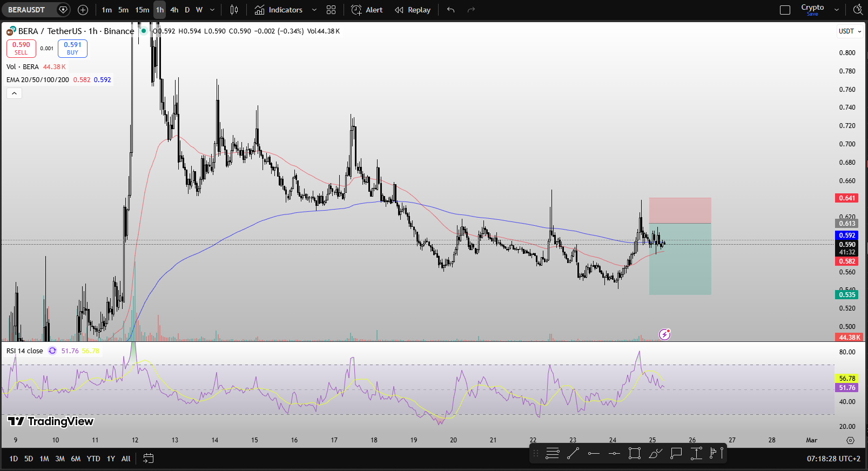The width and height of the screenshot is (868, 471).
Task: Undo the last chart action
Action: (x=451, y=10)
